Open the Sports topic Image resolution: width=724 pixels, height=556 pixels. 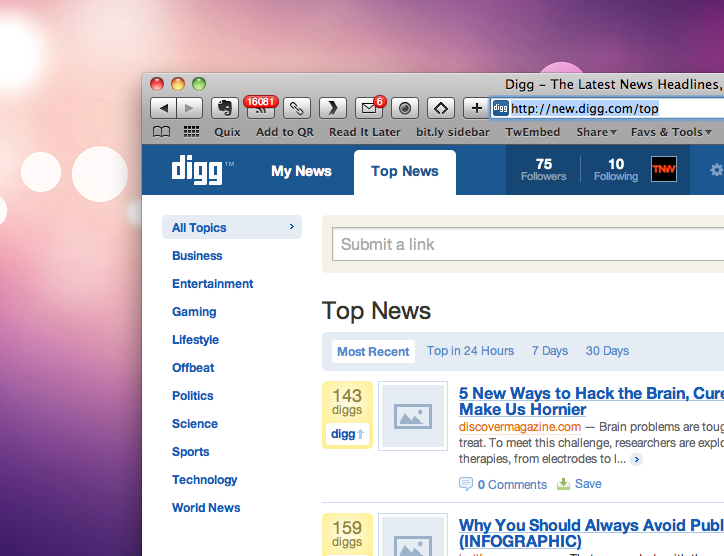point(191,452)
